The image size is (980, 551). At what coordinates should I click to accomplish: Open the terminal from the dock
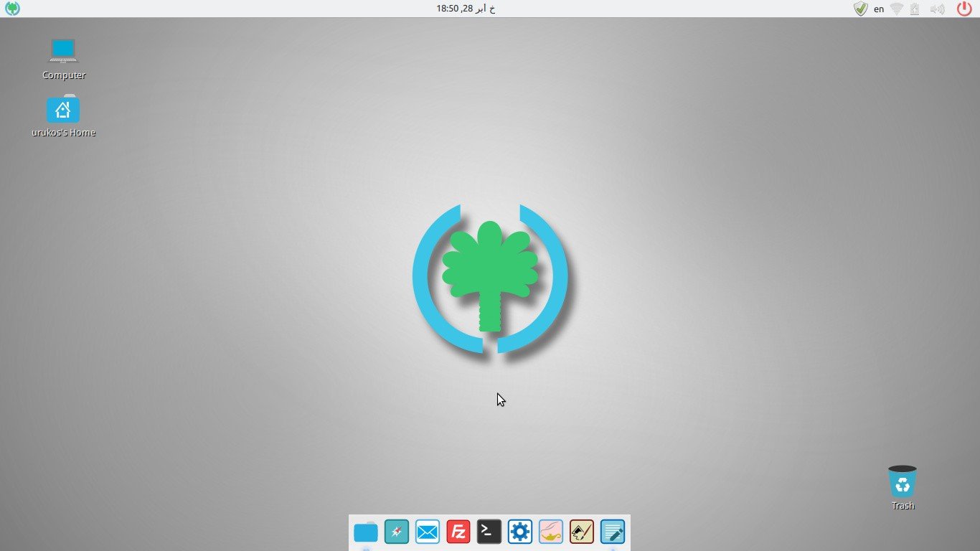tap(489, 532)
